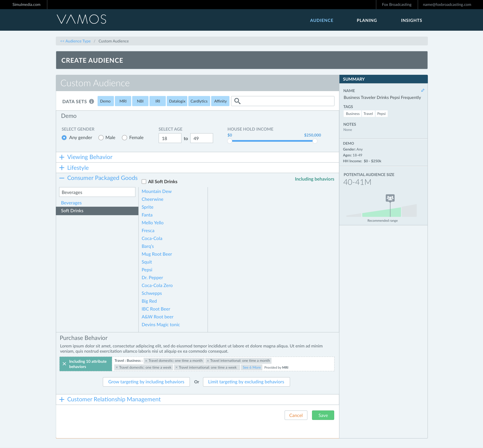Screen dimensions: 483x448
Task: Click the Including behaviors link
Action: pos(314,179)
